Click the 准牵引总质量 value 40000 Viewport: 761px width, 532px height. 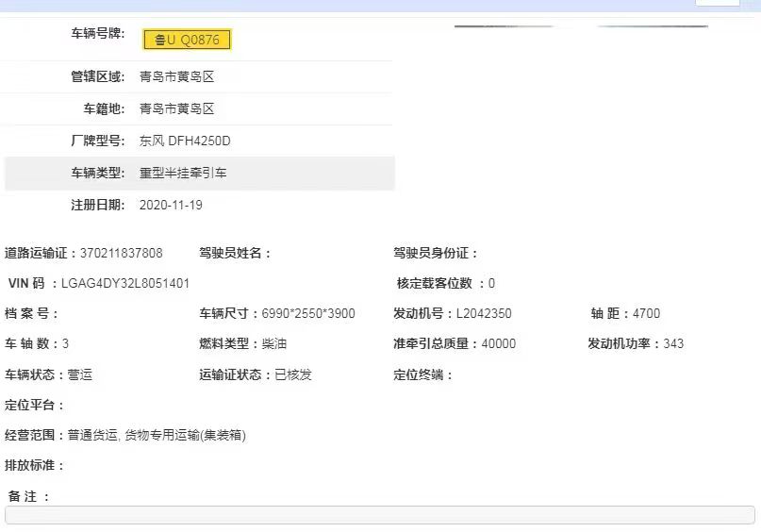coord(498,343)
